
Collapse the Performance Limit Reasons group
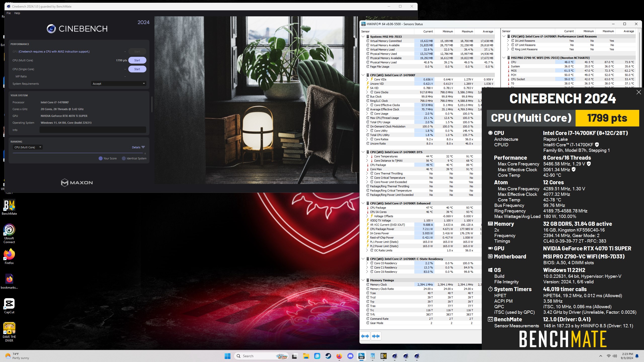(x=504, y=36)
